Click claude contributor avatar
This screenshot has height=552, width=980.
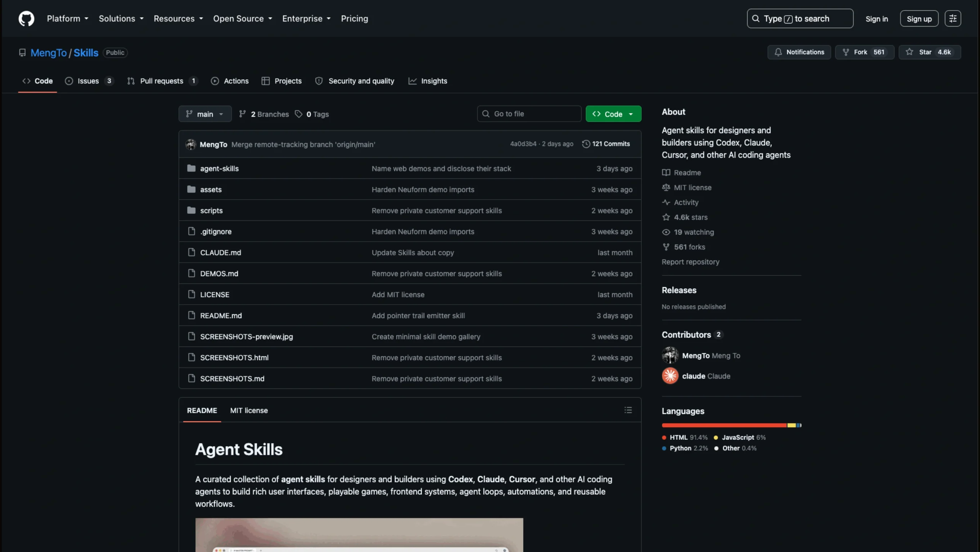670,376
